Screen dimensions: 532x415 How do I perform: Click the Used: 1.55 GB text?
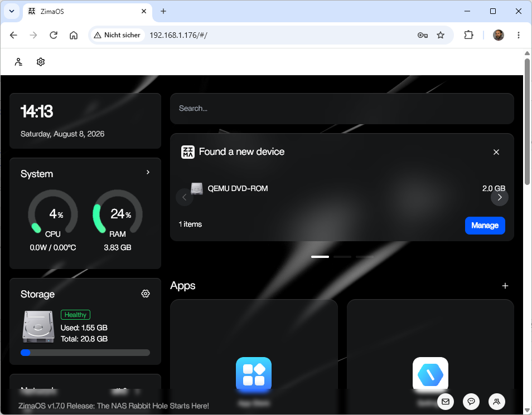[x=84, y=328]
